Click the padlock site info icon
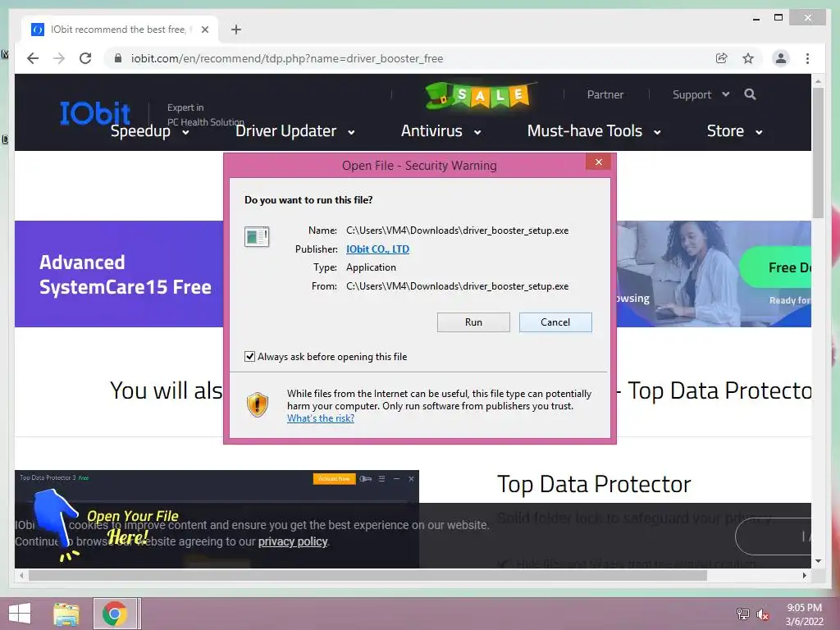This screenshot has height=630, width=840. (x=118, y=58)
